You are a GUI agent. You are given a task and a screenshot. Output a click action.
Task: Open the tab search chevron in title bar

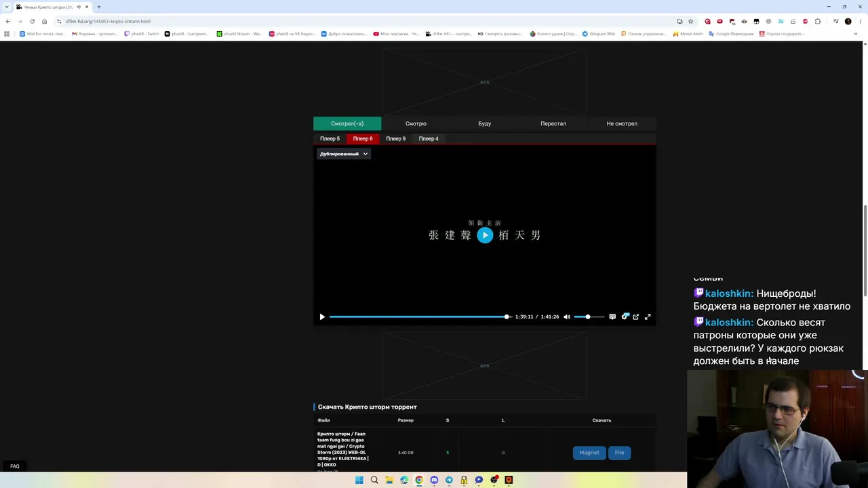pyautogui.click(x=7, y=7)
